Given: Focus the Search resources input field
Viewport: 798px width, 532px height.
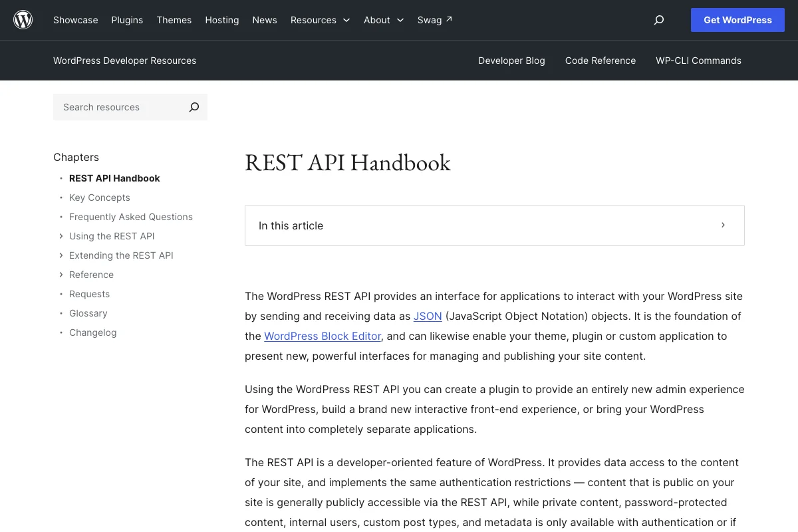Looking at the screenshot, I should 117,107.
